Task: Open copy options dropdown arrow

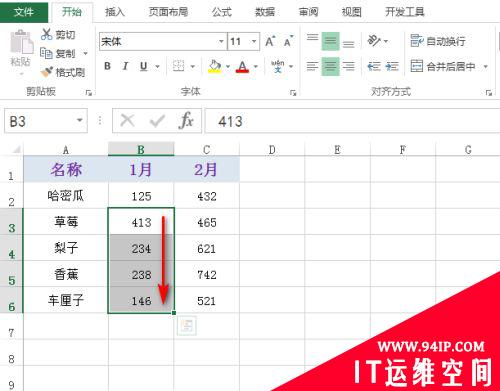Action: (85, 53)
